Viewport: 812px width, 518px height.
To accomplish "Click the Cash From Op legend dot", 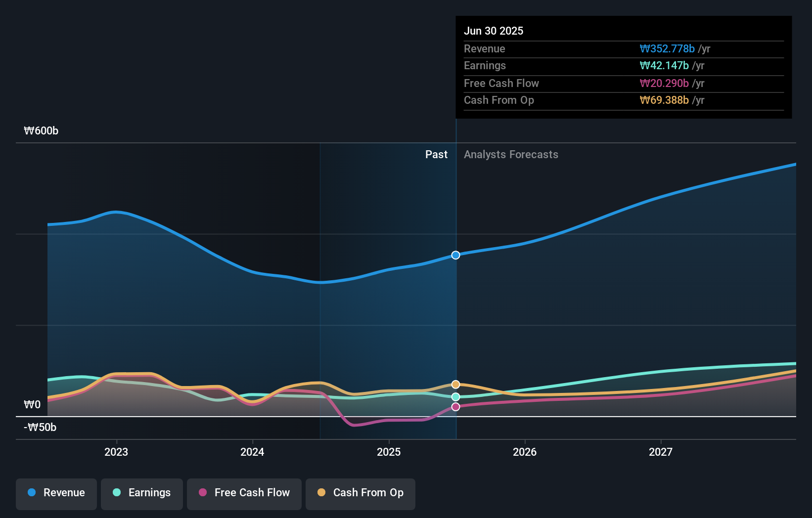I will (322, 493).
